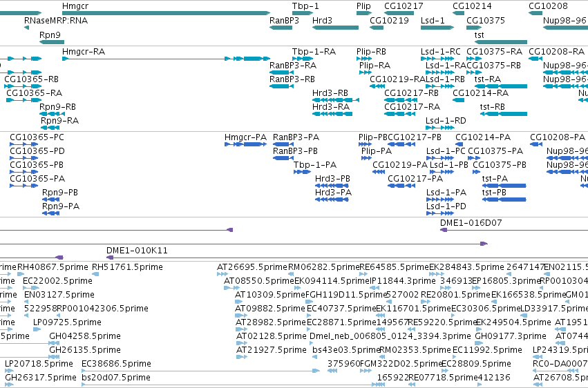Select the Rpn9 gene bar
Viewport: 588px width, 388px height.
(x=52, y=42)
